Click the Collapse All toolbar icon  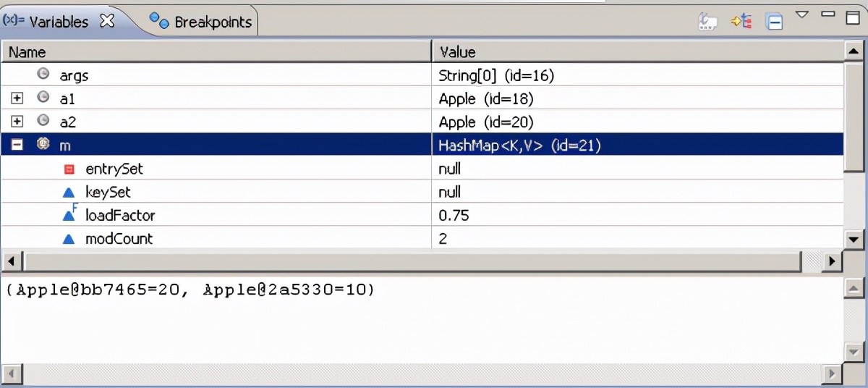pyautogui.click(x=775, y=22)
